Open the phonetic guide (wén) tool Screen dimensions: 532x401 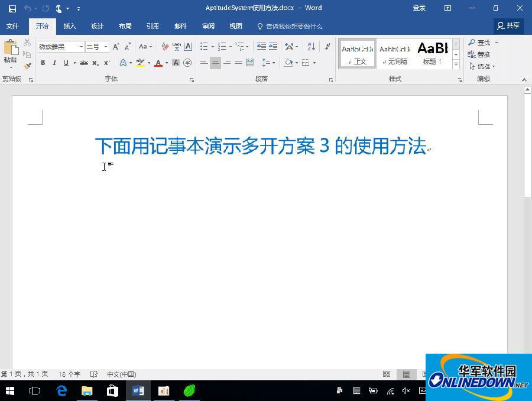click(176, 47)
